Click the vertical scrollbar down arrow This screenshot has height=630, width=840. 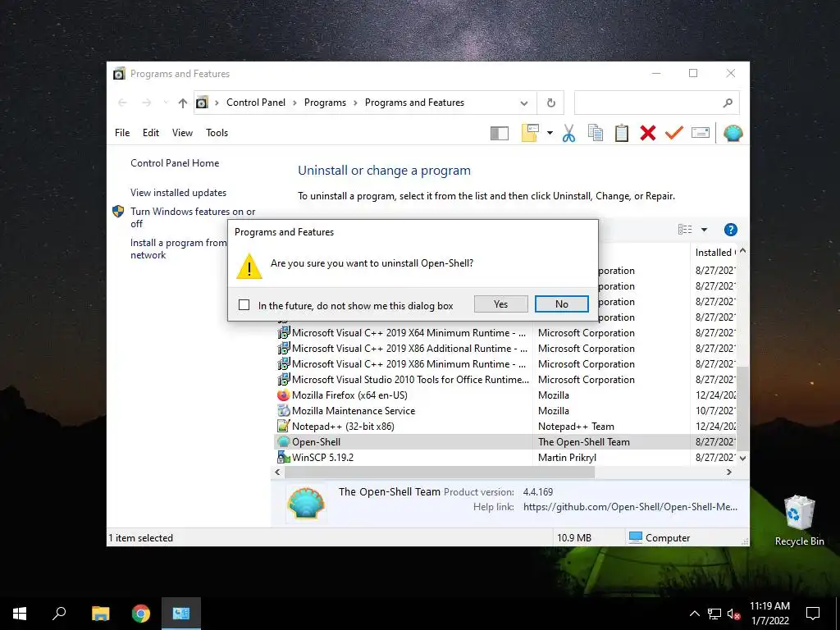(x=742, y=458)
